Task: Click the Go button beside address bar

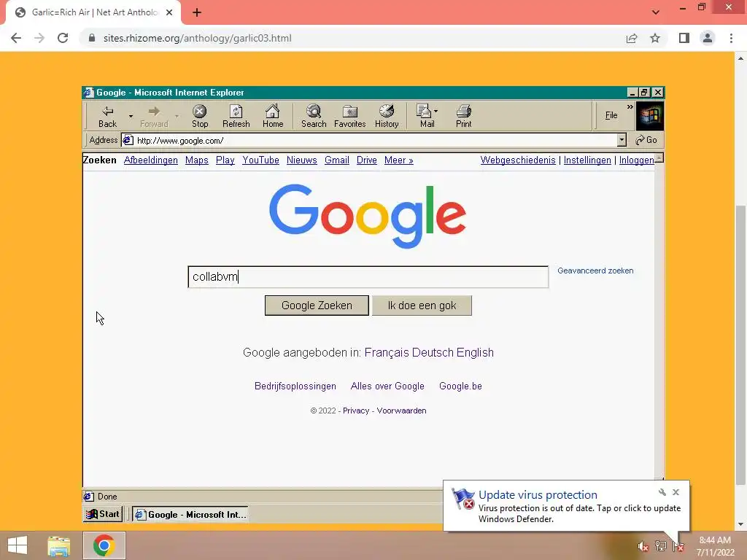Action: (646, 140)
